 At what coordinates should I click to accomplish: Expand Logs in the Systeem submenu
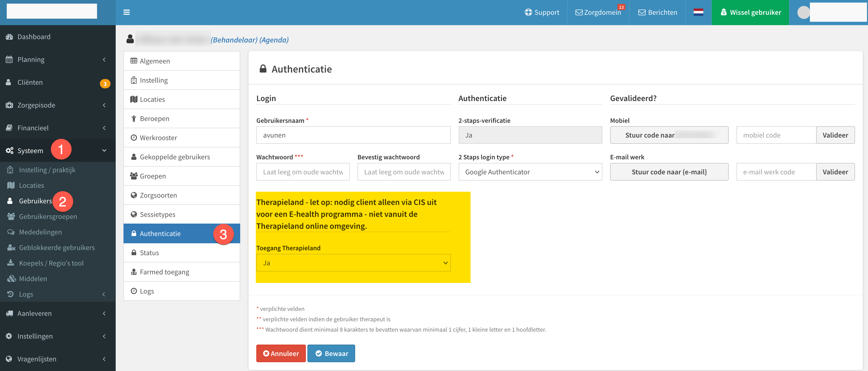click(58, 294)
